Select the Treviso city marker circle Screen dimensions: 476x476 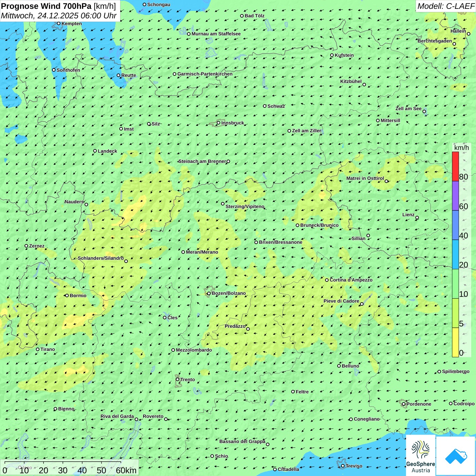pyautogui.click(x=343, y=466)
